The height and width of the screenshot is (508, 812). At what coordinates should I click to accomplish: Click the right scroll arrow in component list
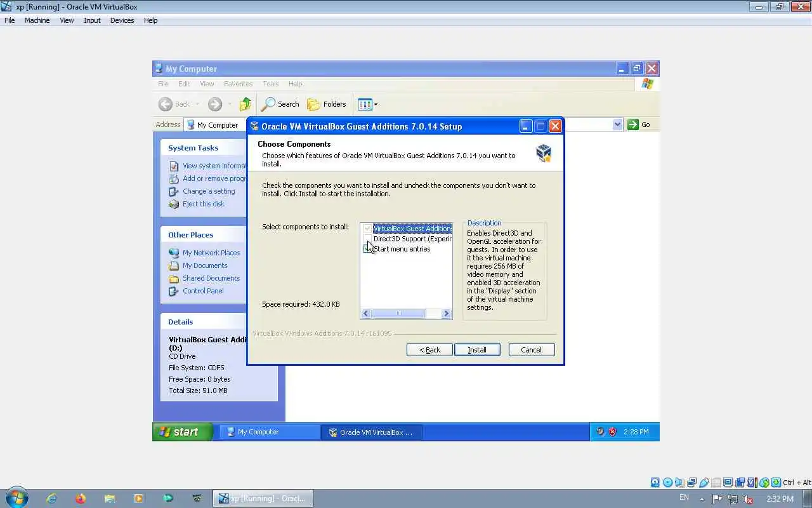(x=447, y=313)
